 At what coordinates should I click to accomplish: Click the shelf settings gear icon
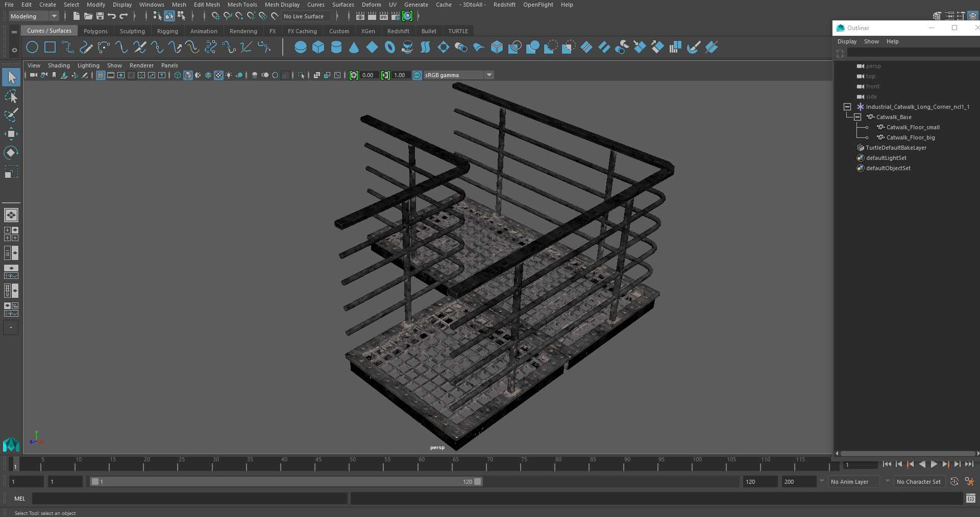pos(14,50)
